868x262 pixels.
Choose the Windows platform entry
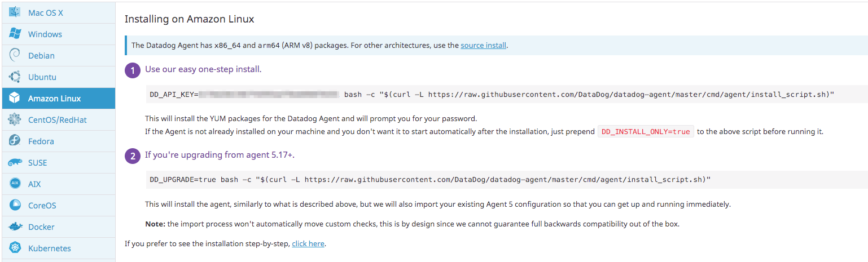[45, 34]
